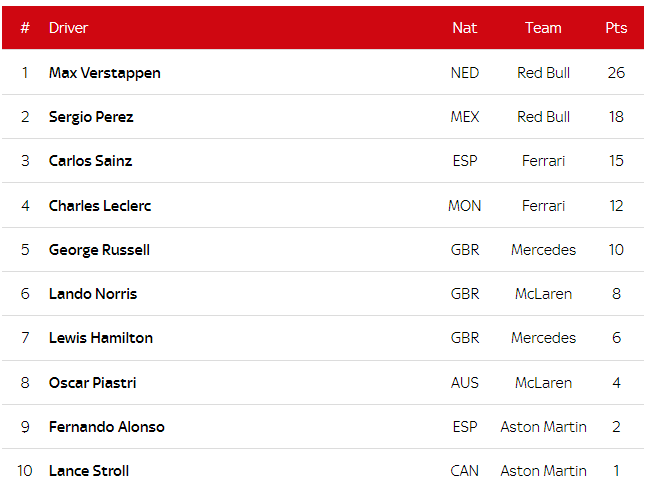Open Carlos Sainz driver entry
The image size is (648, 483).
point(90,161)
